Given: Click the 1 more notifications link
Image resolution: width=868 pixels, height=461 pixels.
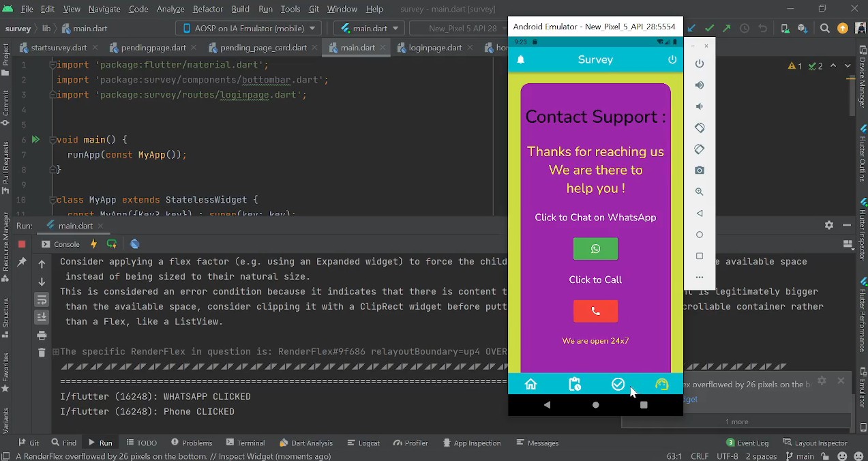Looking at the screenshot, I should 736,421.
